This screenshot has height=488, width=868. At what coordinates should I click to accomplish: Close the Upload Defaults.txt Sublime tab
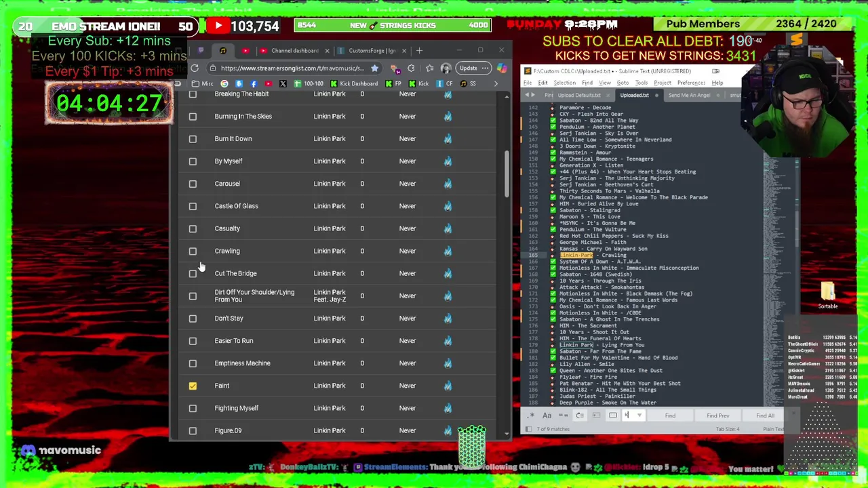pos(608,96)
